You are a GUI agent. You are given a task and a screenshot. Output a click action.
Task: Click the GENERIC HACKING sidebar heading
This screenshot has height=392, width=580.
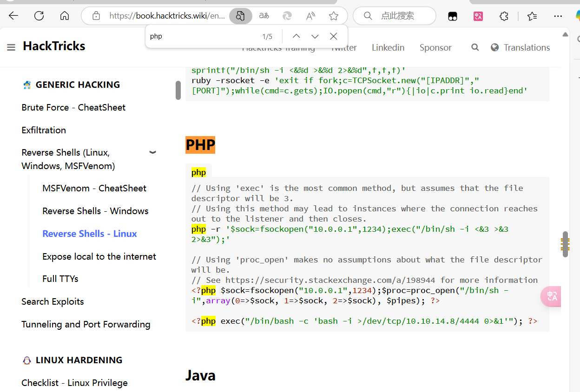(x=78, y=85)
